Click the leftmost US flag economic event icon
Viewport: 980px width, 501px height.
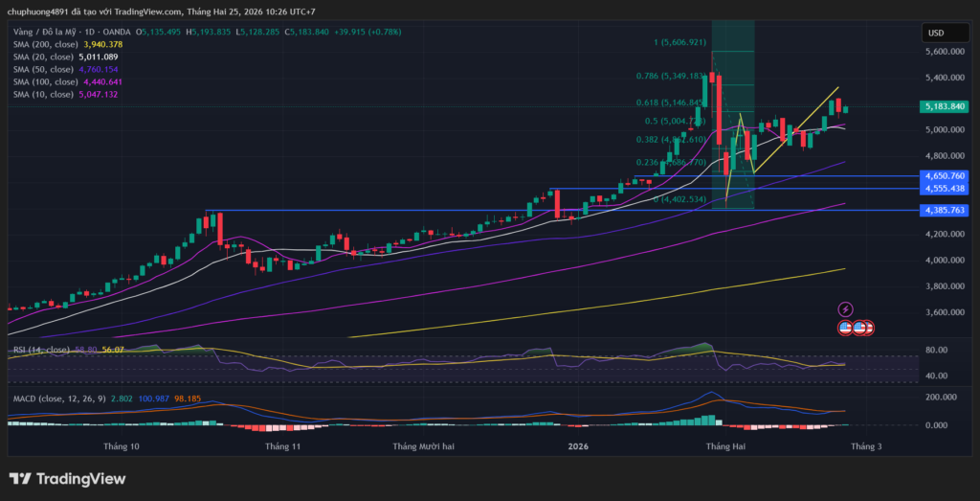click(845, 327)
